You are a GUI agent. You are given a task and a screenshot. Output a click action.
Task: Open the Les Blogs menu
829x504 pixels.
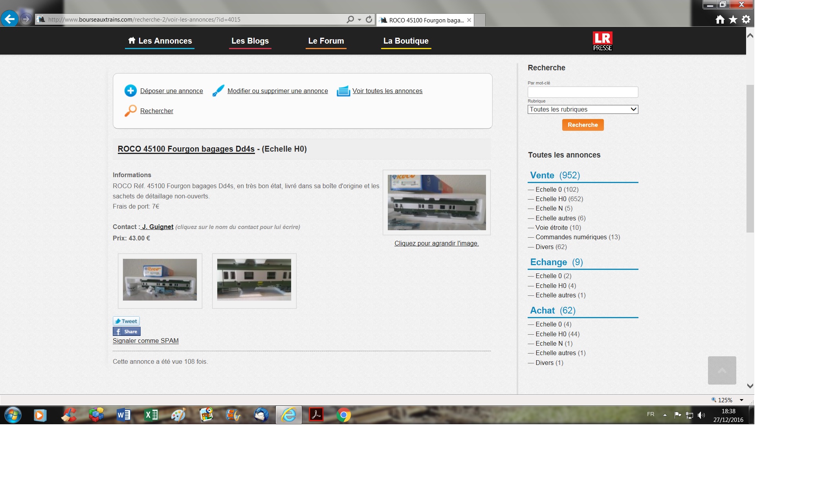tap(250, 41)
